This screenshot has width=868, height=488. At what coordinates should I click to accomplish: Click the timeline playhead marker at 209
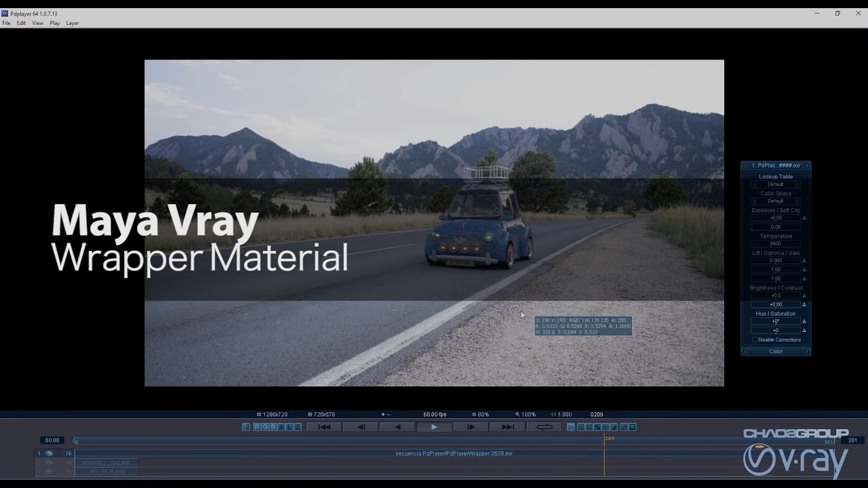coord(604,440)
